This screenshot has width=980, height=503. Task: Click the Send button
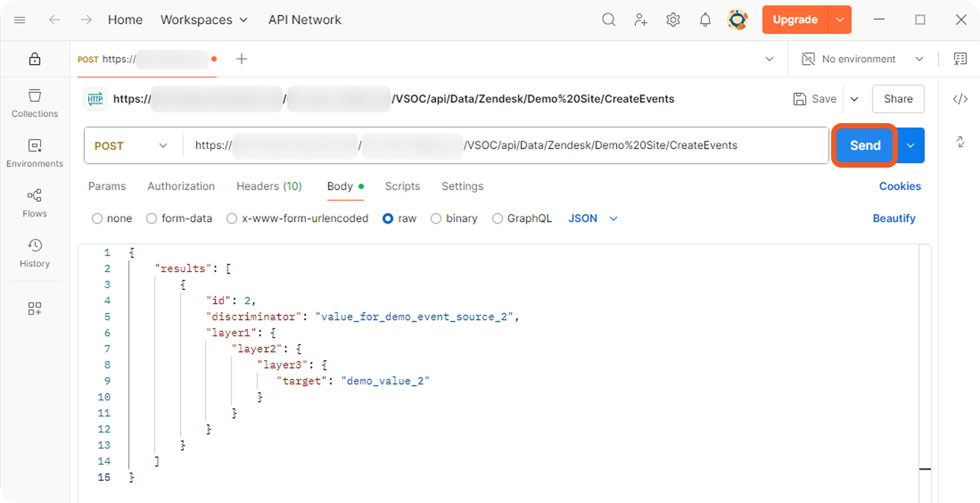pyautogui.click(x=865, y=145)
